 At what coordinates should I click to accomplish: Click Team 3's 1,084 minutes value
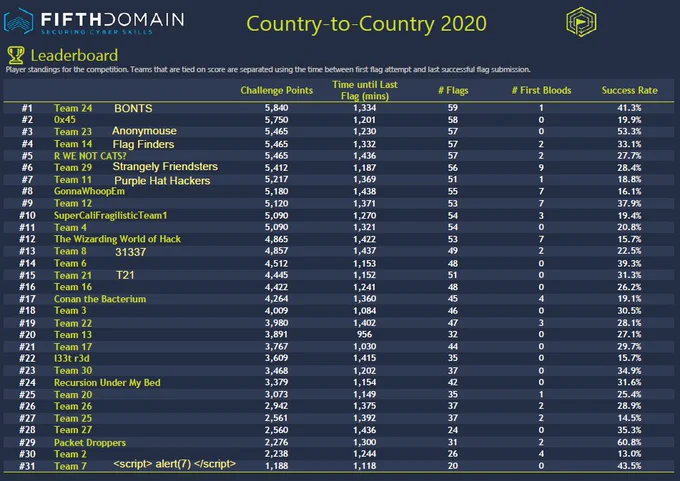tap(364, 311)
